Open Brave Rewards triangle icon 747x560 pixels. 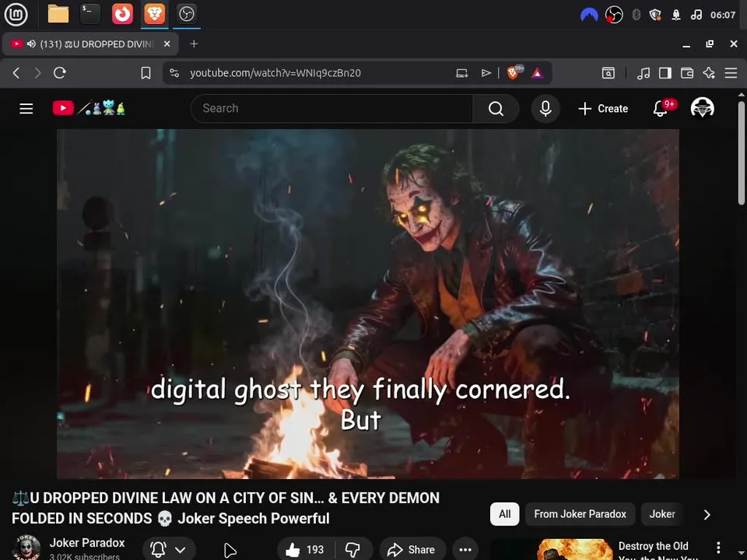pyautogui.click(x=538, y=73)
